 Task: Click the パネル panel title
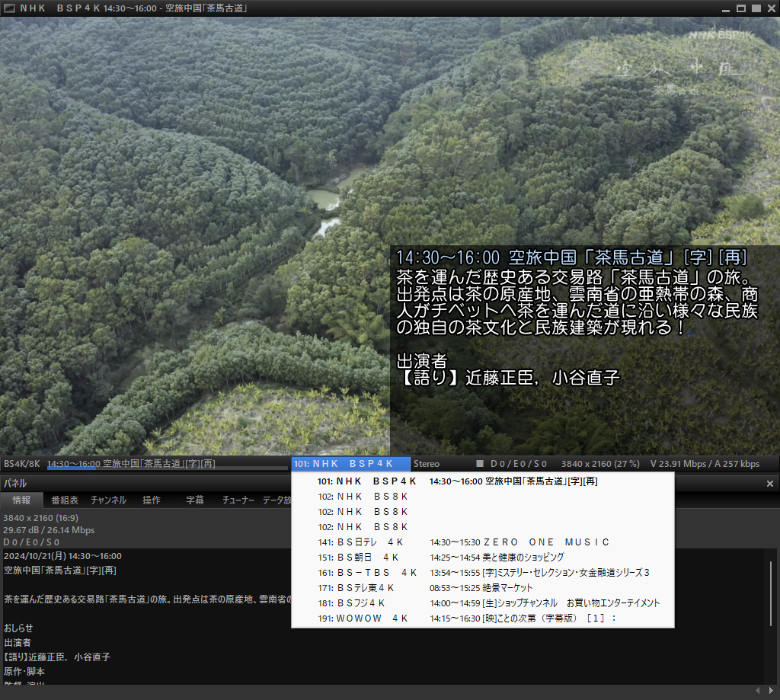[15, 483]
